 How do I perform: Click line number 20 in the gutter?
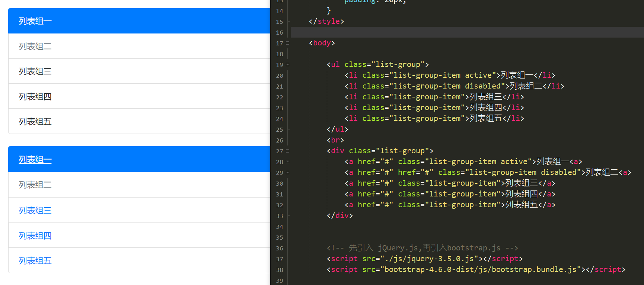[280, 76]
